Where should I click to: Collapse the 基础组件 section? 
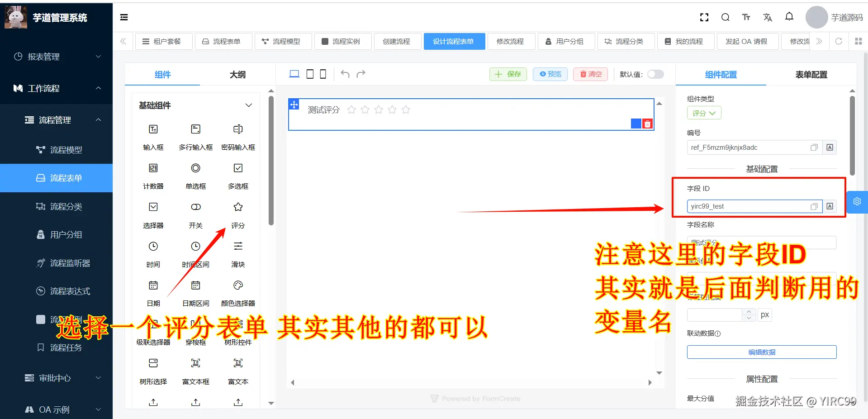click(248, 105)
